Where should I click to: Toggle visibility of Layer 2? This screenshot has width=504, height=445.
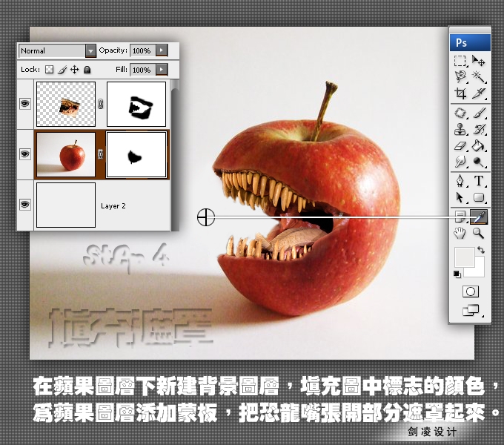(x=25, y=205)
